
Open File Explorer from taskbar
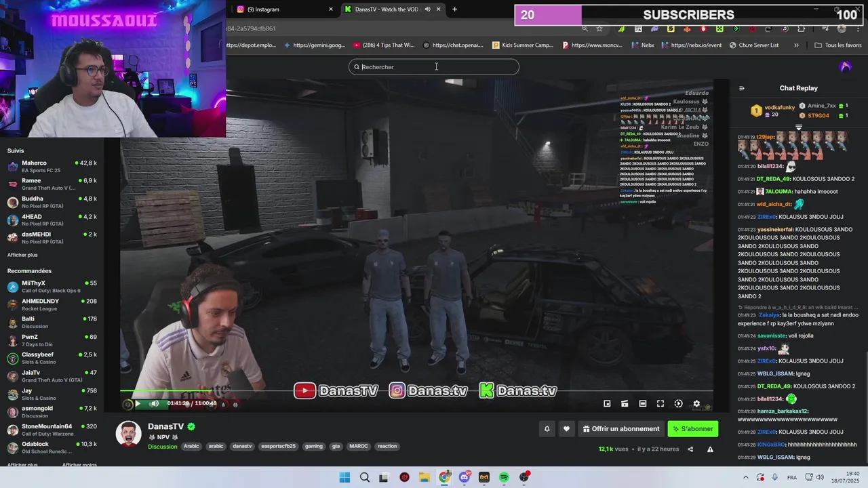click(x=425, y=477)
